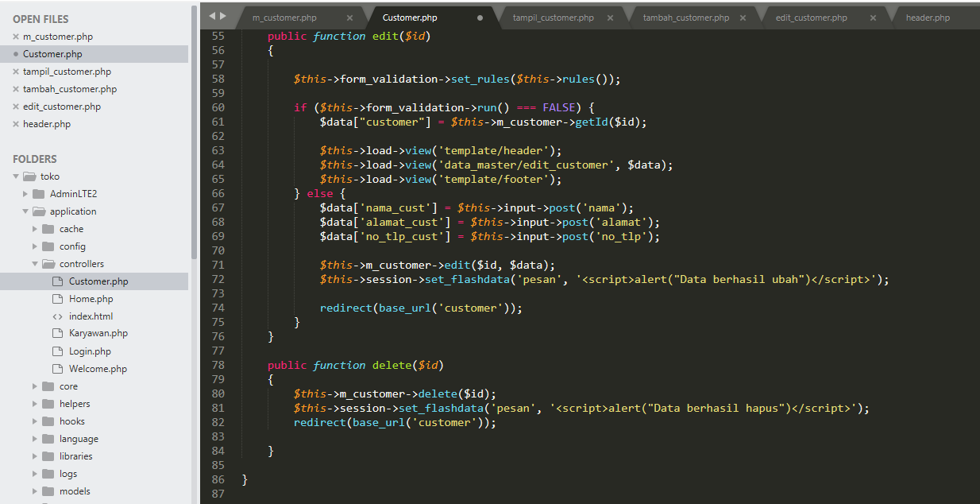Go to next tab with right arrow
Viewport: 980px width, 504px height.
(x=223, y=16)
